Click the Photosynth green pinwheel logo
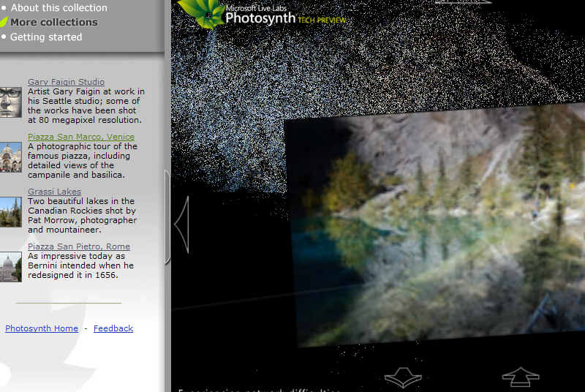 (x=202, y=13)
